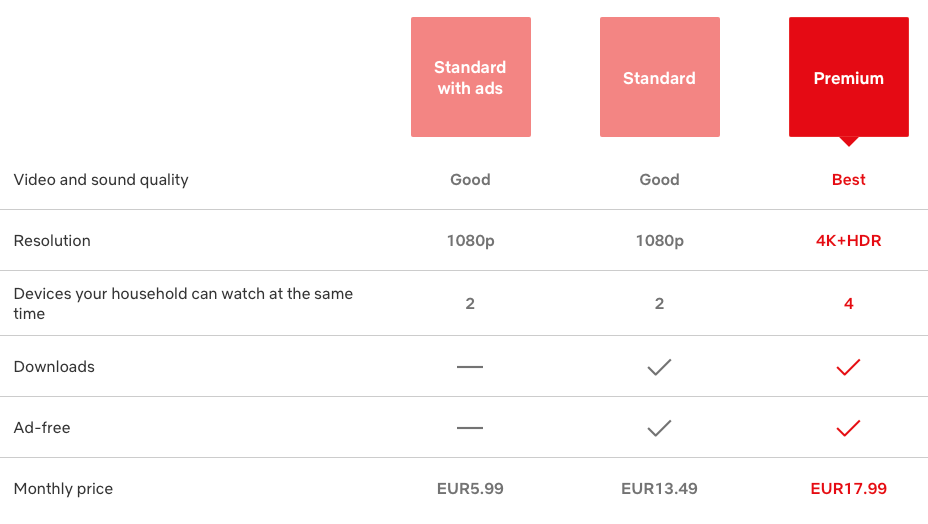Image resolution: width=928 pixels, height=524 pixels.
Task: Select the red Premium plan tile
Action: pyautogui.click(x=848, y=77)
